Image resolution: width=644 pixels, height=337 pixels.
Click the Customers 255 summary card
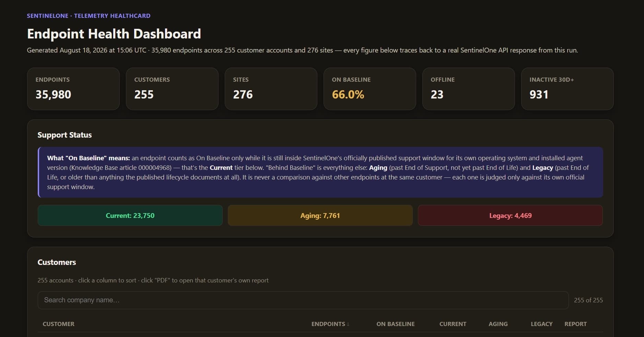[x=172, y=89]
